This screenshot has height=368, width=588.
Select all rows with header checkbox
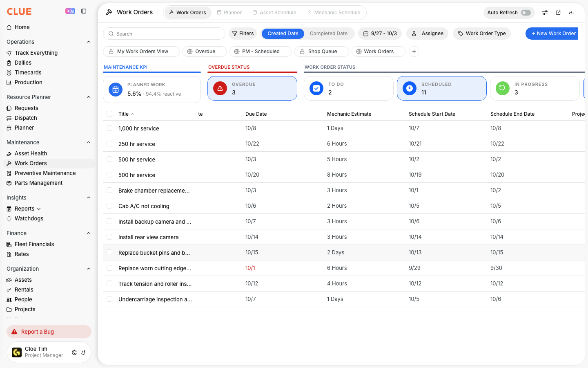[x=109, y=114]
